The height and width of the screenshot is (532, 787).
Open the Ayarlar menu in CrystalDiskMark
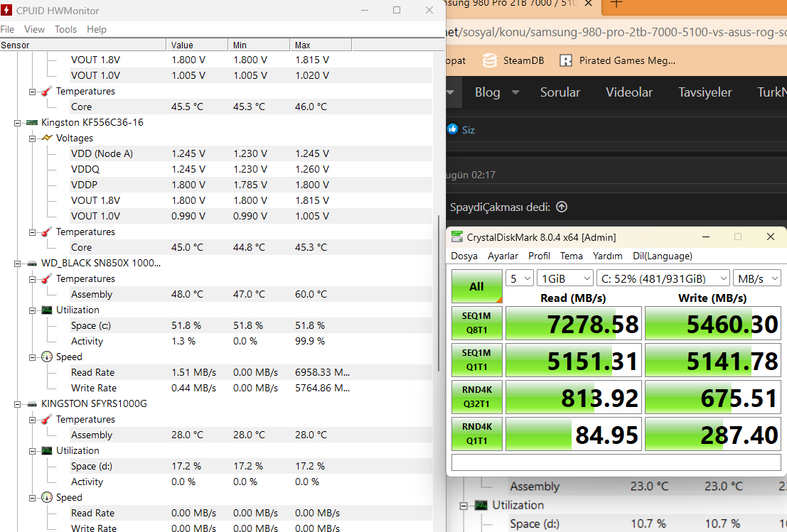point(503,256)
